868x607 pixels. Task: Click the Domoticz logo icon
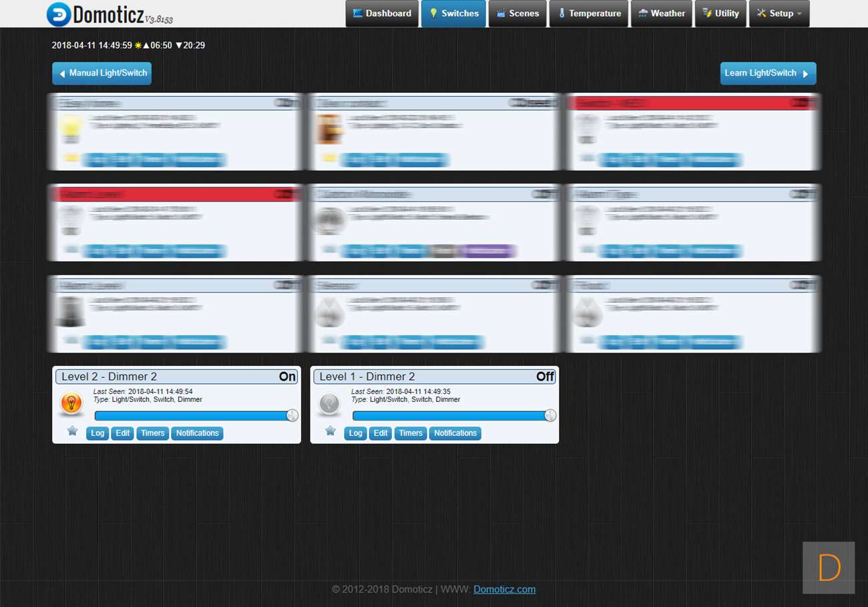coord(59,14)
